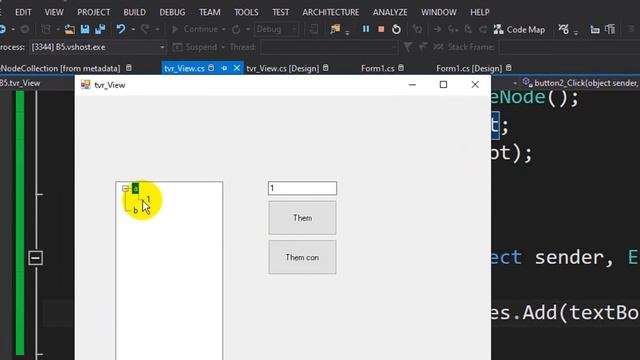
Task: Click the Navigate Backward round arrow
Action: (x=2, y=29)
